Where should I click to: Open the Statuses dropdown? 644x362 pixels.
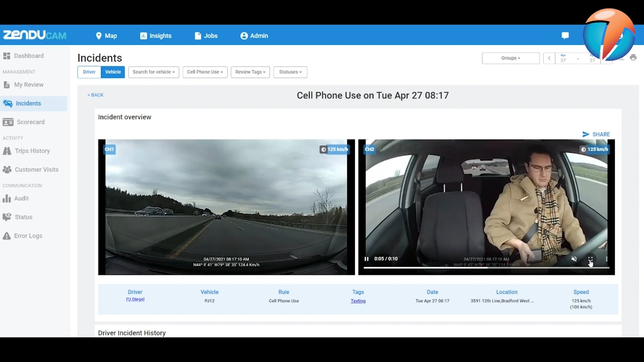tap(290, 72)
